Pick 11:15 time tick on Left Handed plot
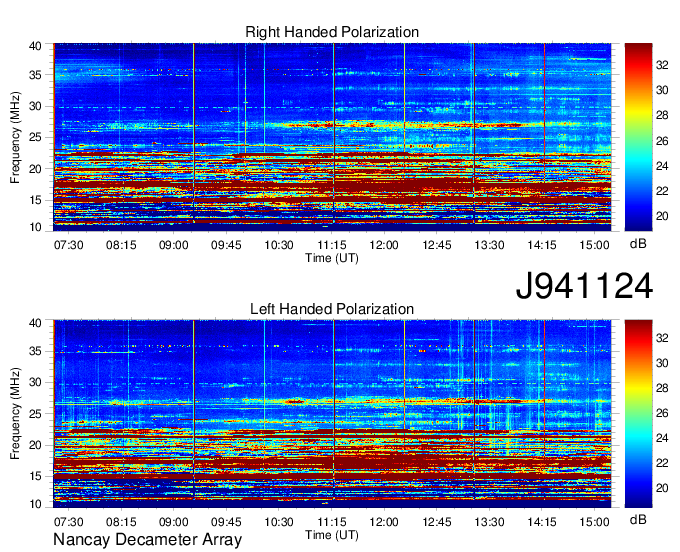 332,522
